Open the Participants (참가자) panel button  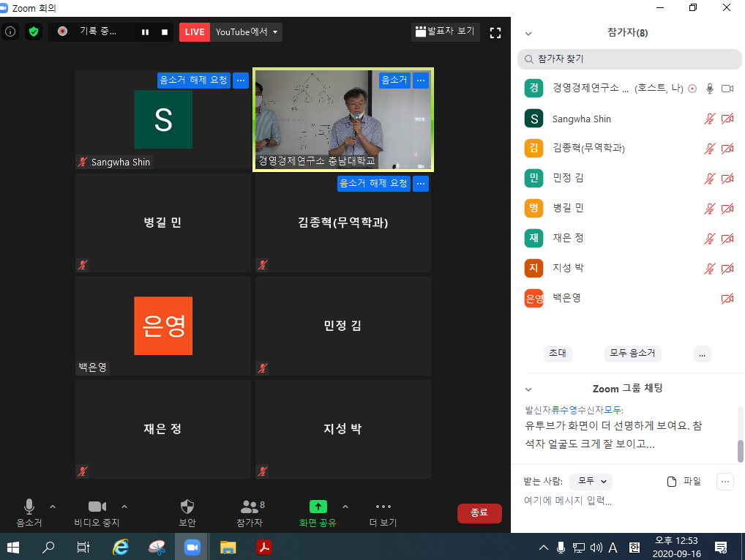coord(250,507)
